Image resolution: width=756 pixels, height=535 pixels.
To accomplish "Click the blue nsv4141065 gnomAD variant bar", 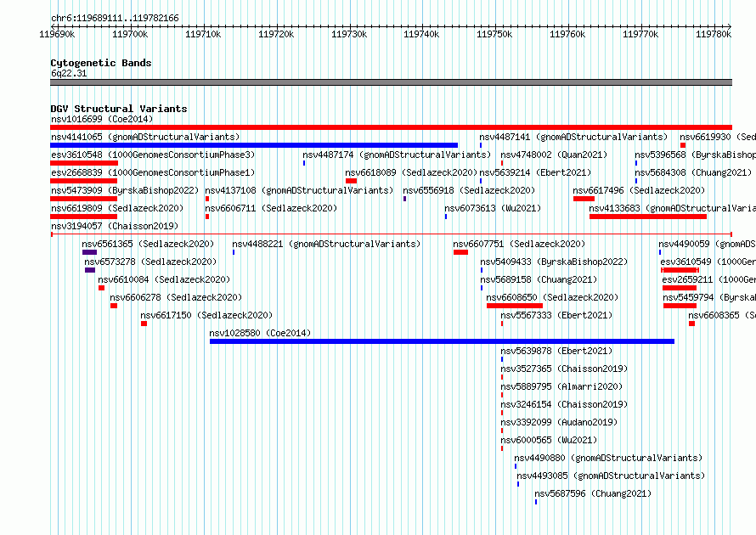I will [254, 145].
